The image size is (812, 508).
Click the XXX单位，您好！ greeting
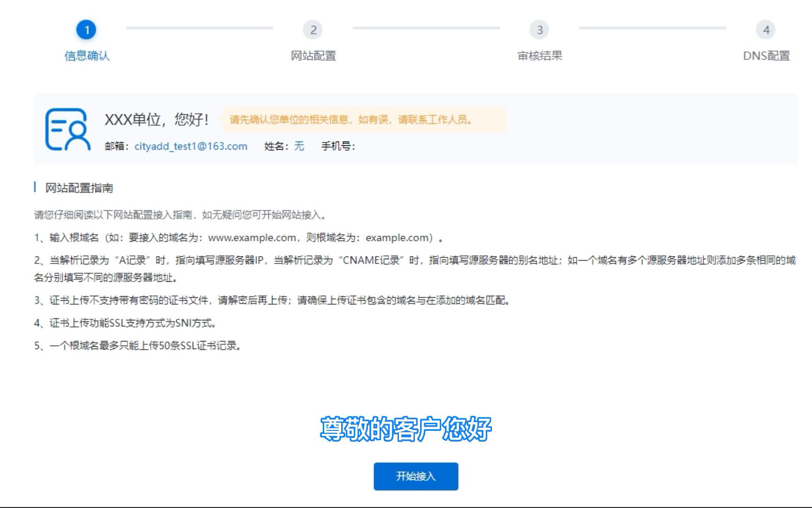[x=156, y=119]
